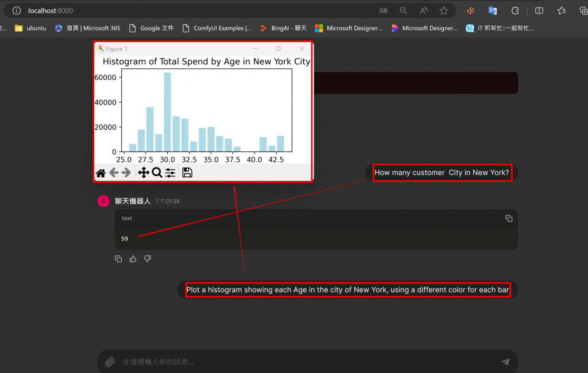The width and height of the screenshot is (588, 373).
Task: Click the chatbot avatar
Action: (103, 201)
